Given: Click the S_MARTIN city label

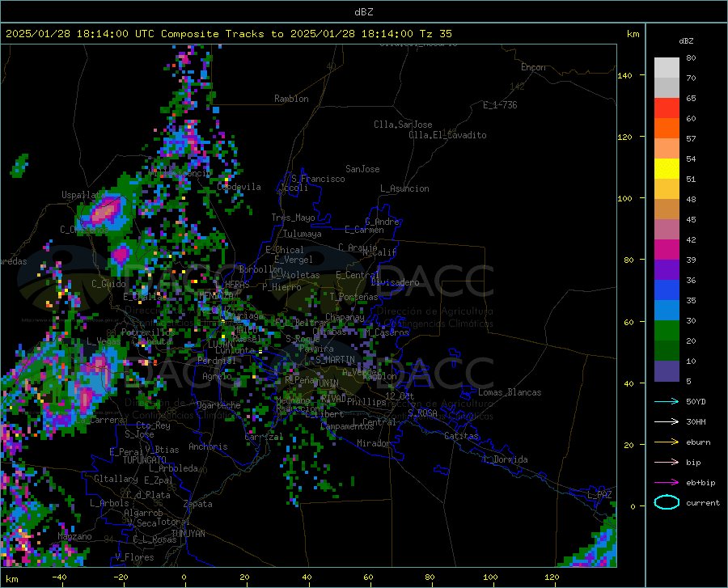Looking at the screenshot, I should pyautogui.click(x=335, y=360).
